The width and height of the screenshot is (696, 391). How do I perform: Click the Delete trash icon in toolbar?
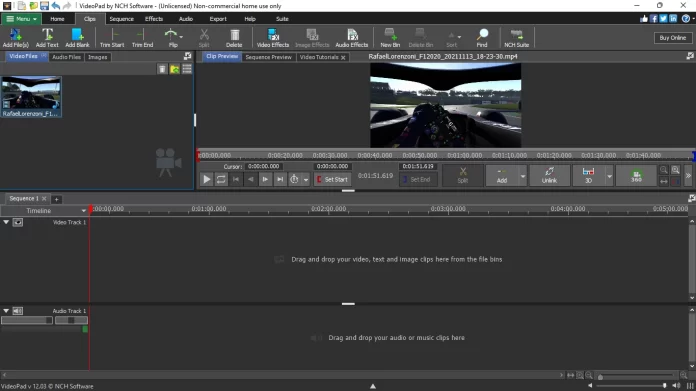pyautogui.click(x=234, y=38)
